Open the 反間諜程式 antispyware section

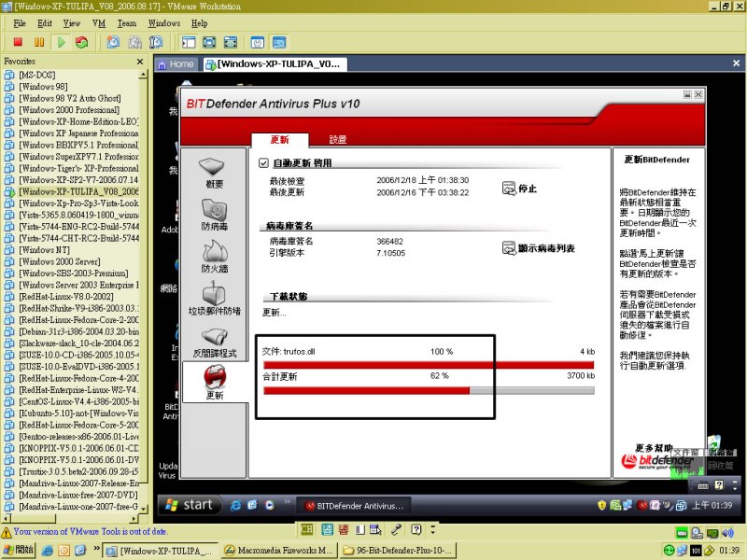214,343
